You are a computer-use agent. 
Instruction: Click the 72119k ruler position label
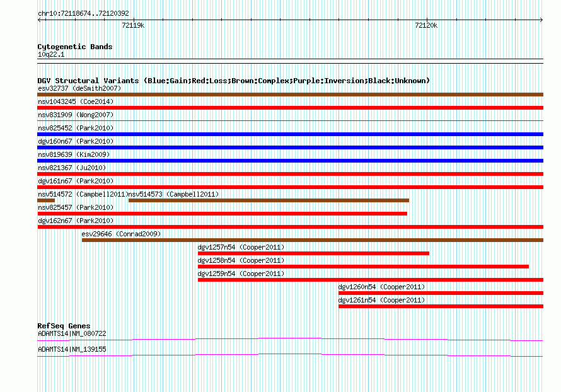coord(133,25)
